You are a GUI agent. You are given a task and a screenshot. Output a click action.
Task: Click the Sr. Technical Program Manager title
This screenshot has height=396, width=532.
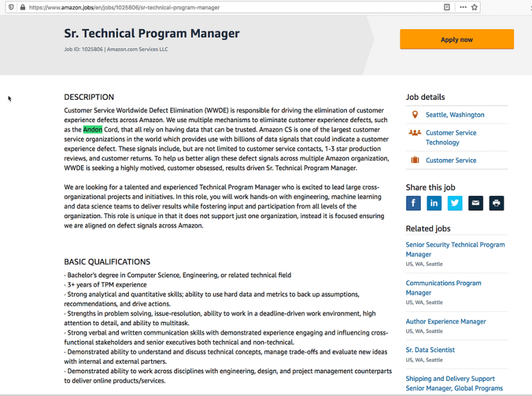[x=152, y=33]
